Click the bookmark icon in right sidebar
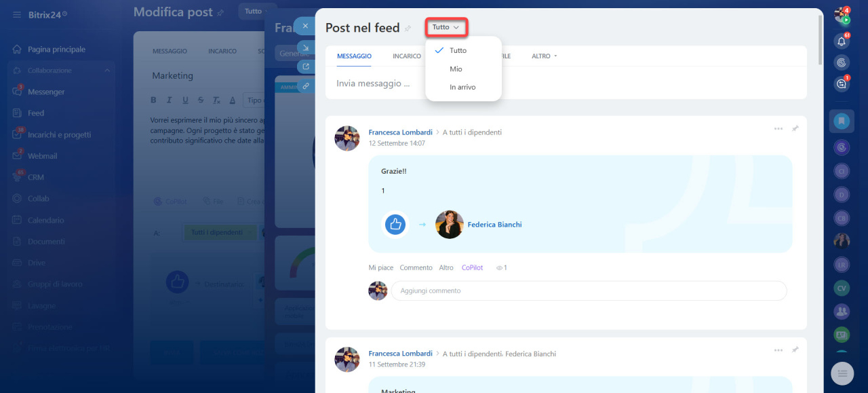 click(842, 121)
